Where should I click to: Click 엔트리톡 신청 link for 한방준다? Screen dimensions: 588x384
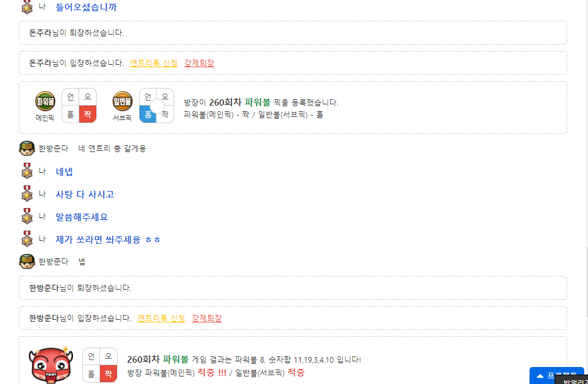tap(161, 318)
